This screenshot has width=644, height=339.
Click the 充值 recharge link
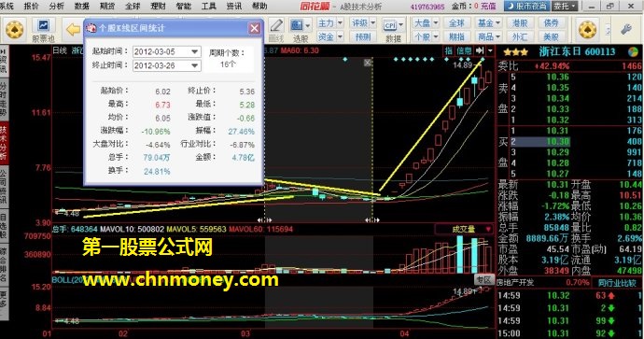(488, 7)
